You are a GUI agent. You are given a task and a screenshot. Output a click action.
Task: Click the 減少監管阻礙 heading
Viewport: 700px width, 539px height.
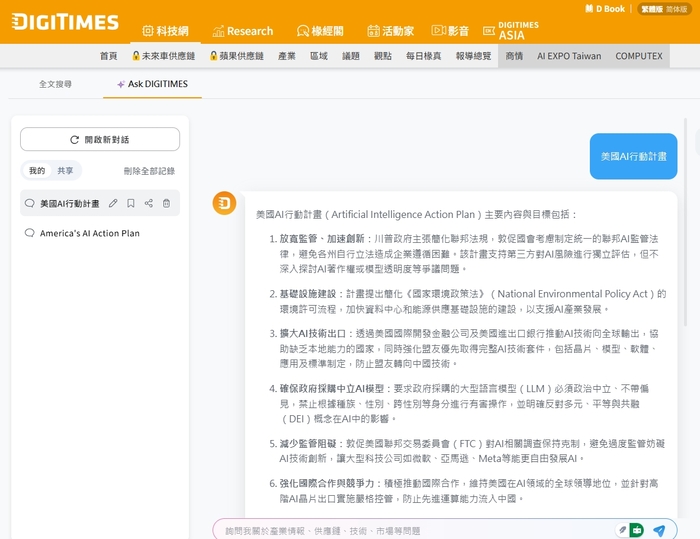(308, 443)
